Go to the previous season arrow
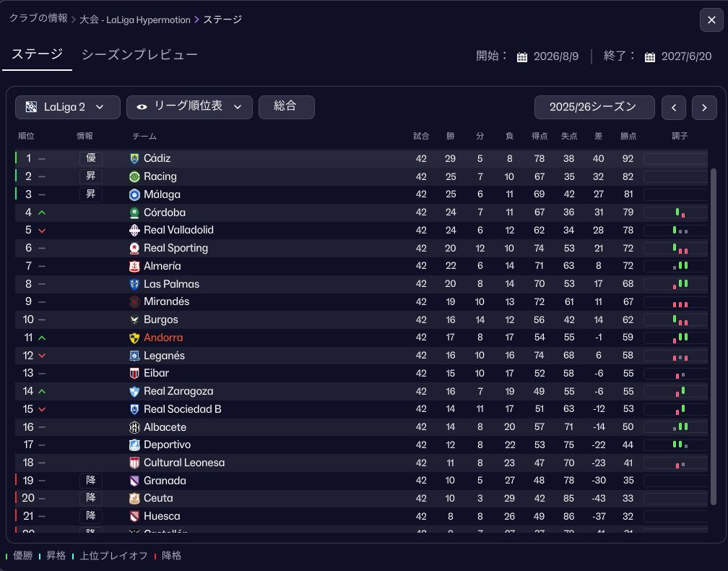728x571 pixels. [x=673, y=108]
